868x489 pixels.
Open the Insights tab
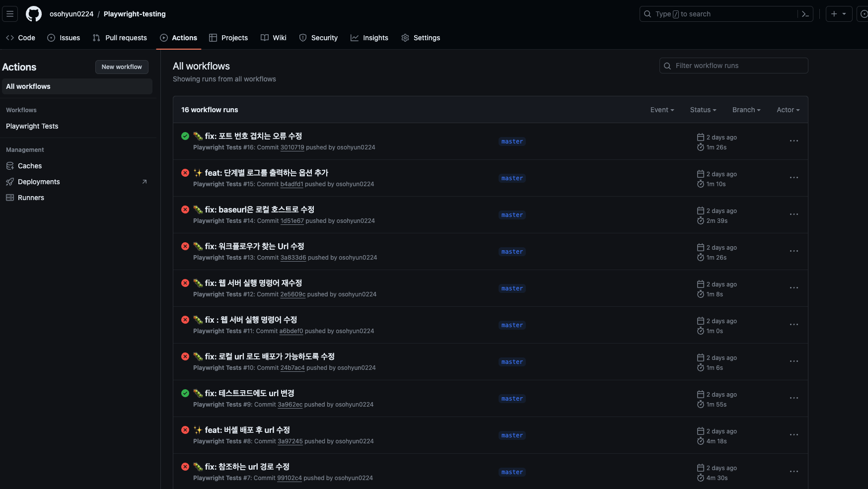coord(369,38)
